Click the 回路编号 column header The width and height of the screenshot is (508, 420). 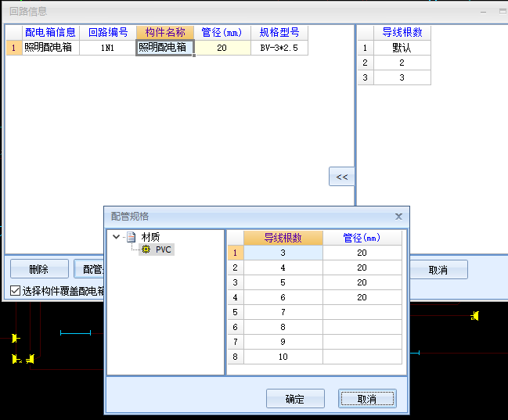tap(108, 32)
